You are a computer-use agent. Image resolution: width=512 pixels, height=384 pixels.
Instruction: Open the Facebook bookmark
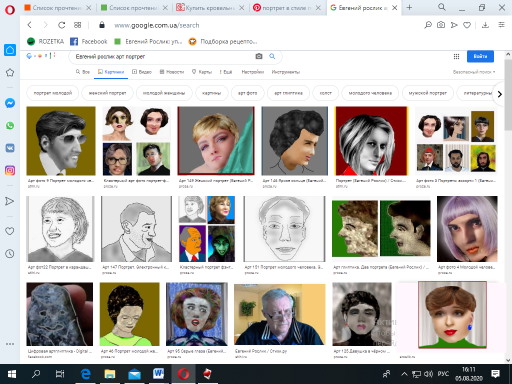(89, 41)
